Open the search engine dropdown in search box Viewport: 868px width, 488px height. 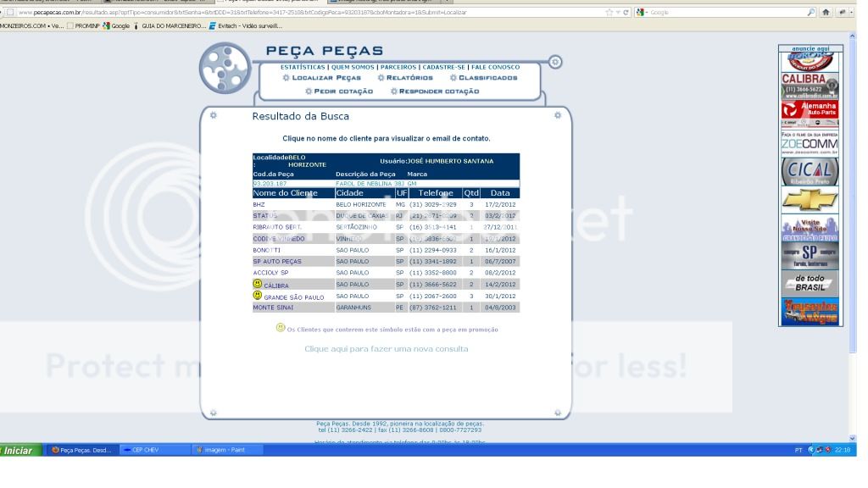(642, 13)
